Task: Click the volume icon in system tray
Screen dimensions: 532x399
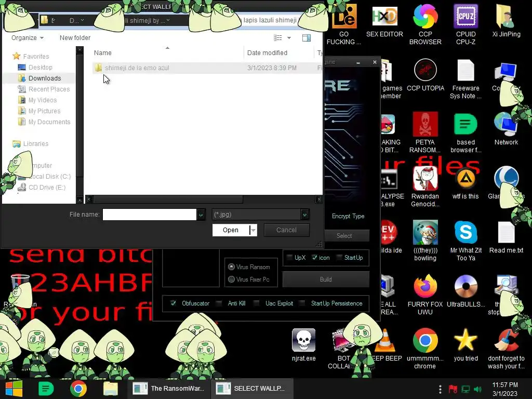Action: pos(478,389)
